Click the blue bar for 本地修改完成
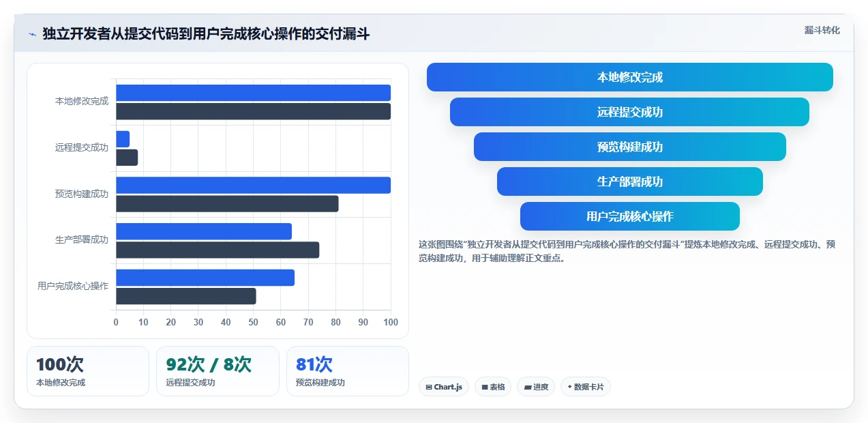Image resolution: width=868 pixels, height=423 pixels. click(x=253, y=93)
